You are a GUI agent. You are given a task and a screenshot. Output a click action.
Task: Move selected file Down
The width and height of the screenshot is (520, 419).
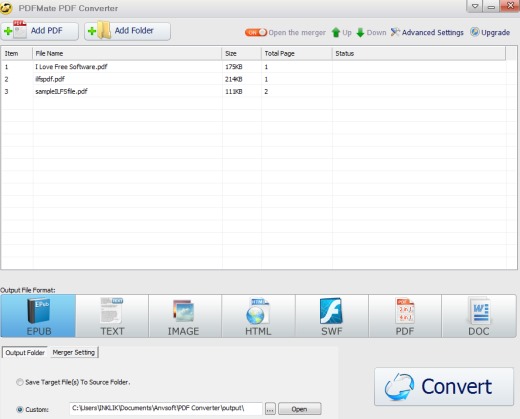371,32
